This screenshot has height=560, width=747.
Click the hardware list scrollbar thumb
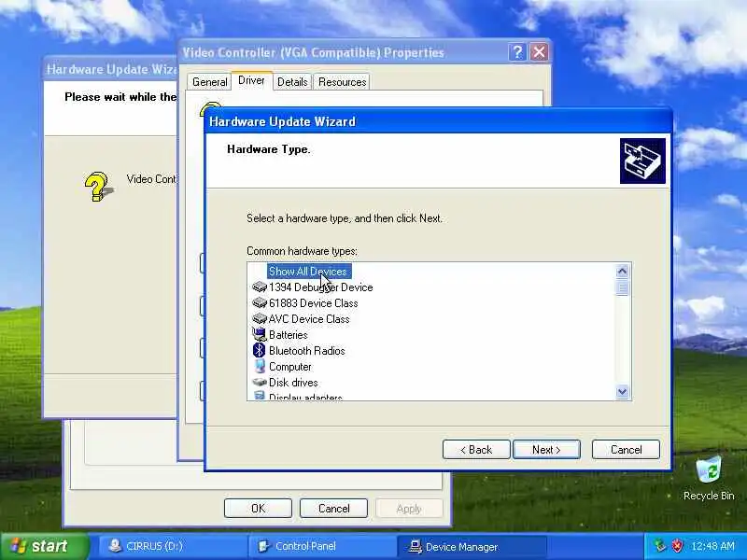(x=622, y=287)
